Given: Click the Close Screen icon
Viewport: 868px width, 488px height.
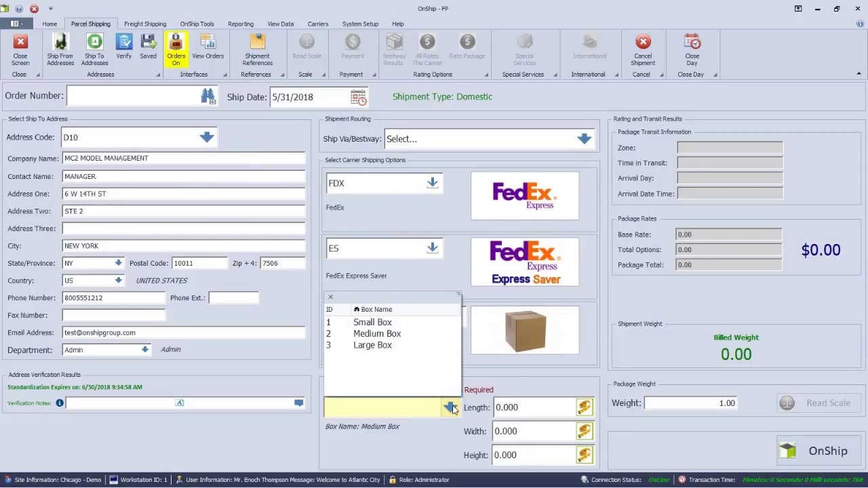Looking at the screenshot, I should point(20,49).
